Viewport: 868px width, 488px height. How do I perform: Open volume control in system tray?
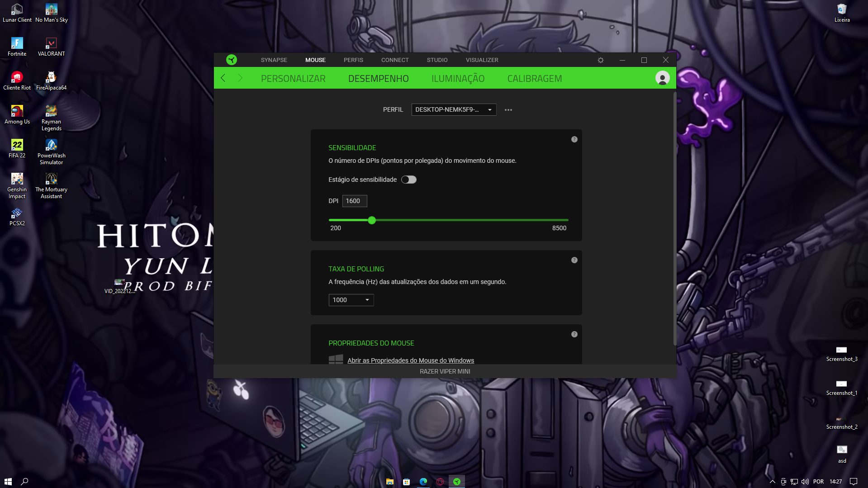pyautogui.click(x=805, y=482)
